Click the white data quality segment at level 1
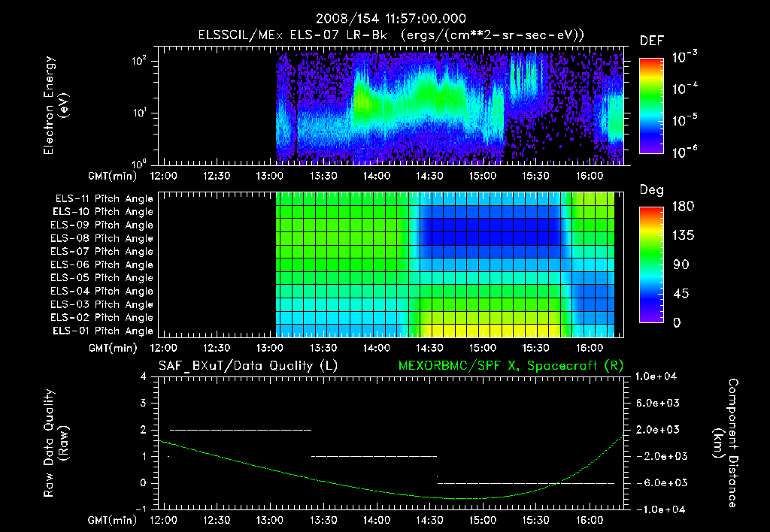Image resolution: width=770 pixels, height=532 pixels. tap(374, 456)
